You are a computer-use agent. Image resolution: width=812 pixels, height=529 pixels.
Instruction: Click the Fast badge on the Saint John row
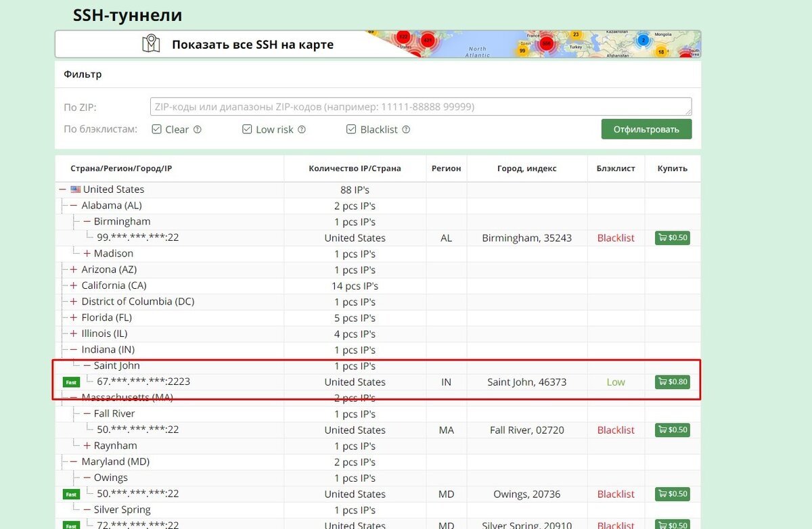tap(71, 382)
